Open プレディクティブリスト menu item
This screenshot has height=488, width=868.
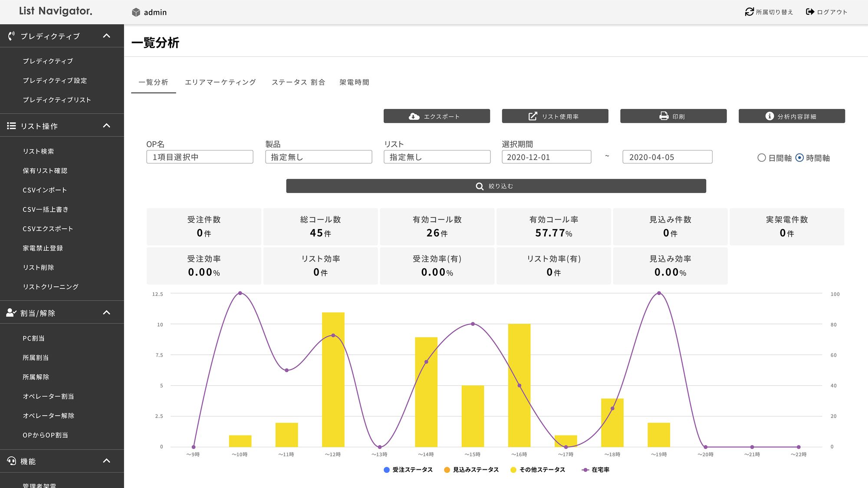point(57,100)
